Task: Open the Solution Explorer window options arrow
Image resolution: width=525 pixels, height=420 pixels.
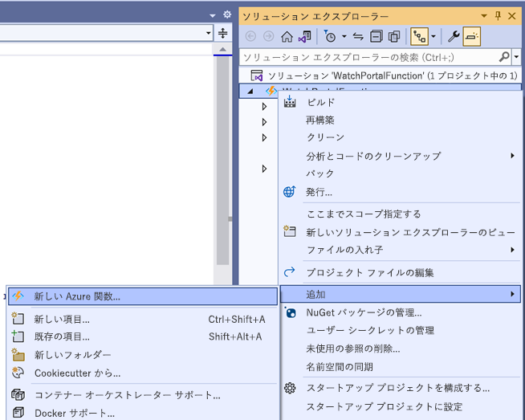Action: (484, 16)
